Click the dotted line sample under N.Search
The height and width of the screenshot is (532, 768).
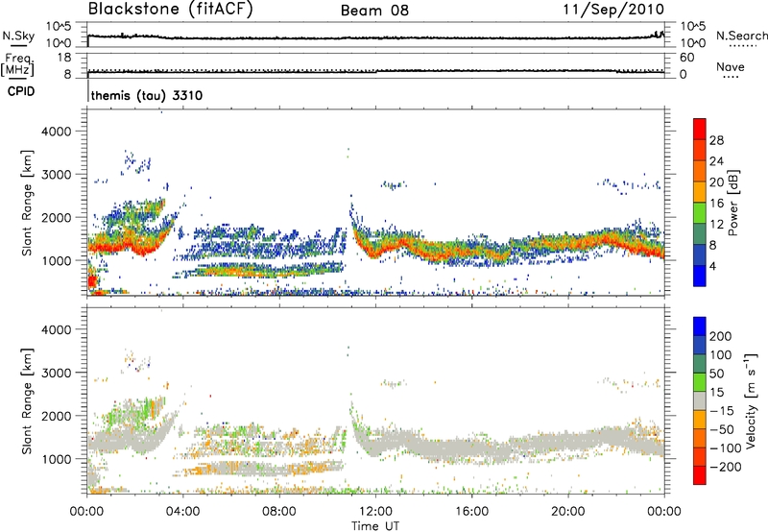point(742,46)
